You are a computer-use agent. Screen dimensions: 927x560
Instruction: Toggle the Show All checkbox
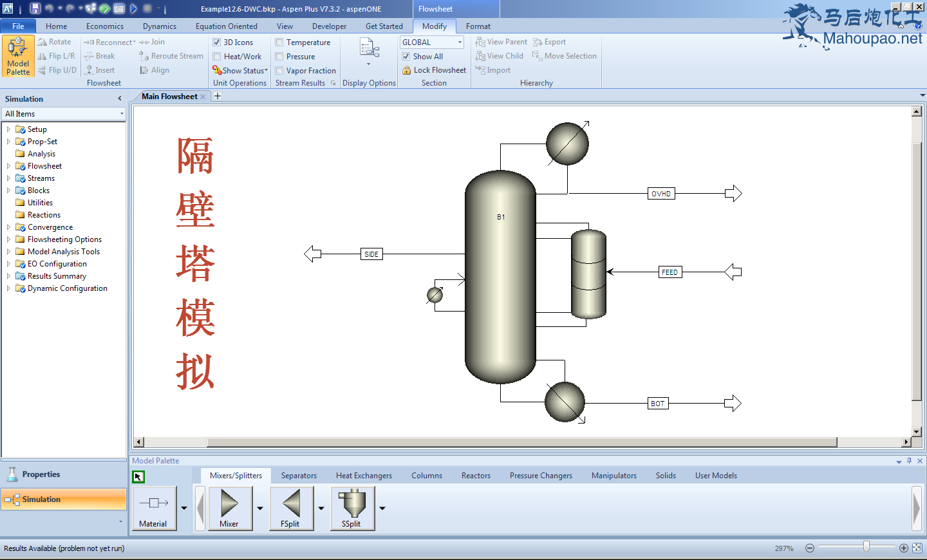pos(406,57)
